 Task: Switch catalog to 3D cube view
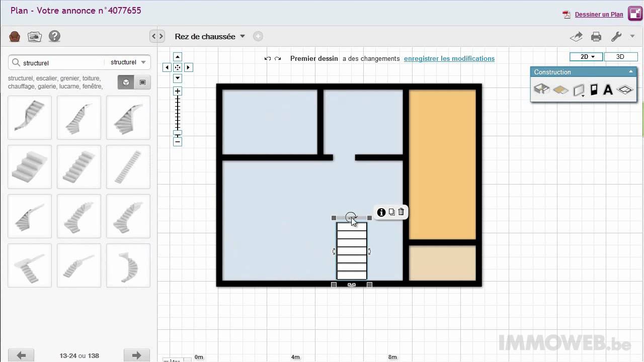tap(126, 82)
